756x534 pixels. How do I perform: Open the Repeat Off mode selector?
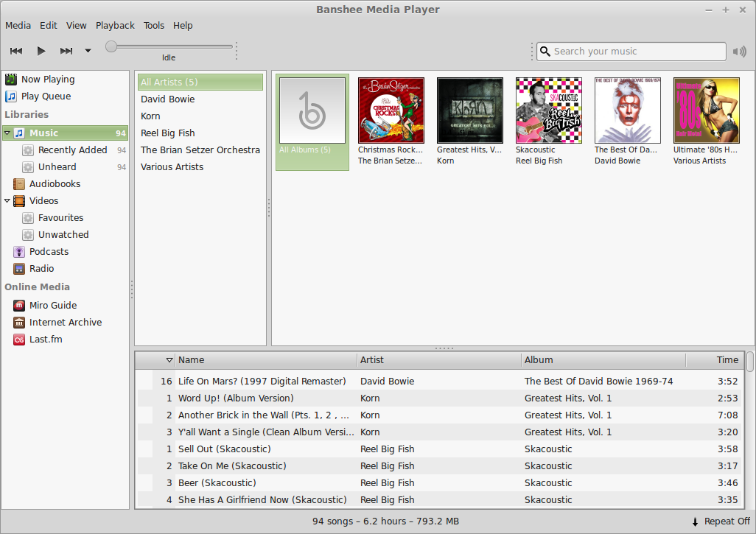coord(721,521)
